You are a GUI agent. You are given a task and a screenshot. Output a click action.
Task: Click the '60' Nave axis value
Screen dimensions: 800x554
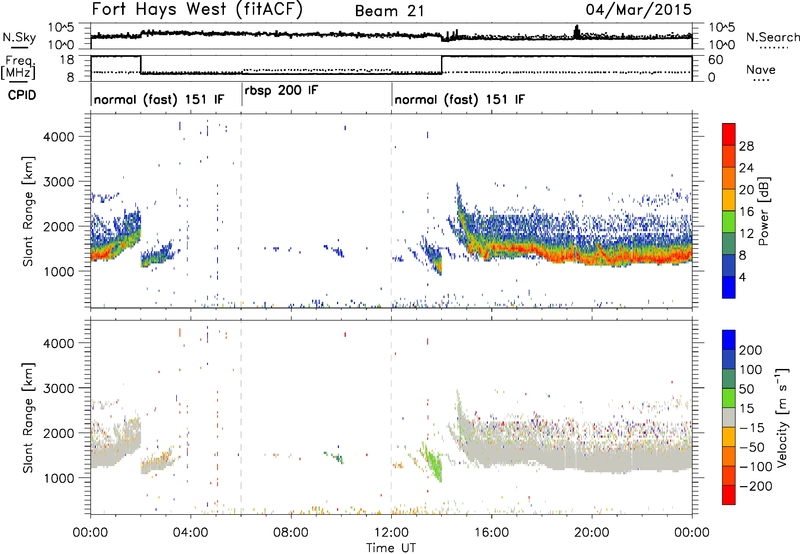715,60
